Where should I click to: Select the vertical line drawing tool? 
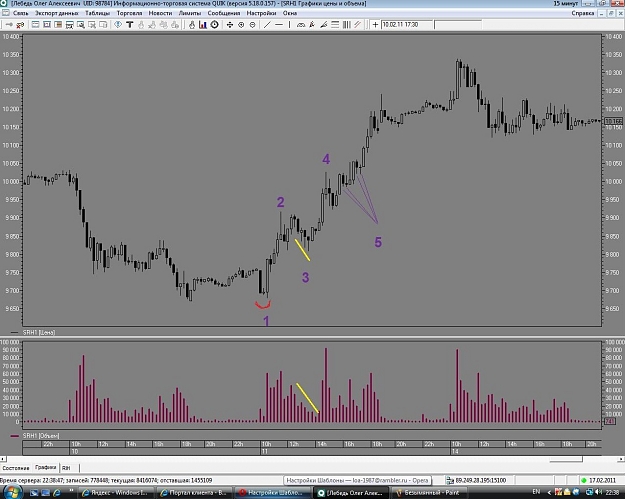click(x=289, y=25)
